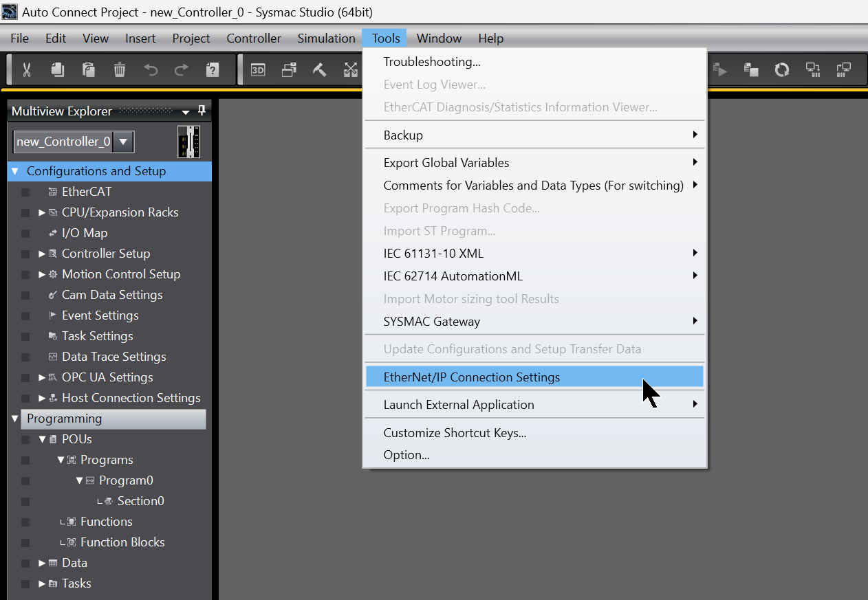Expand the Data tree node
This screenshot has height=600, width=868.
point(42,563)
